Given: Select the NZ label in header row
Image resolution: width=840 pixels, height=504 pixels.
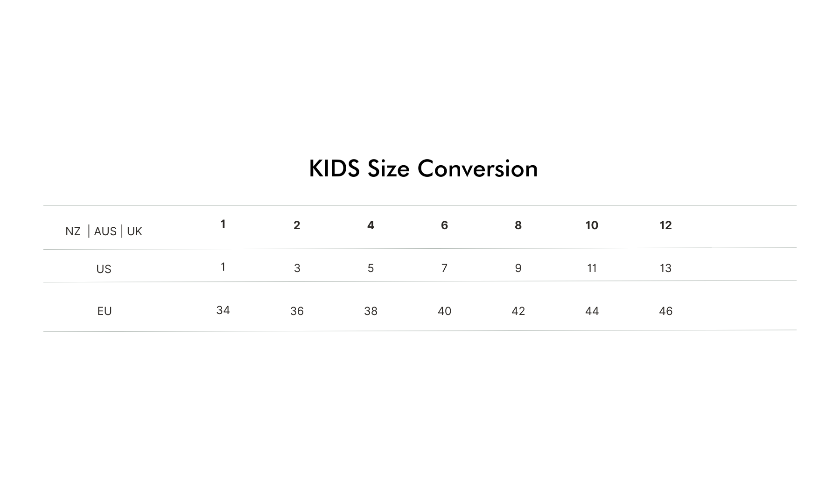Looking at the screenshot, I should tap(73, 231).
